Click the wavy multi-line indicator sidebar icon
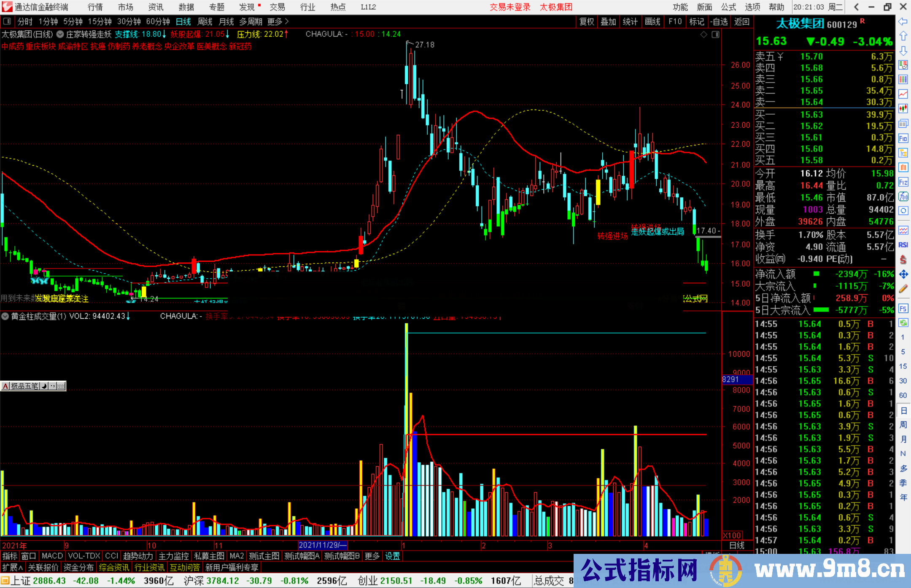911x588 pixels. (903, 231)
